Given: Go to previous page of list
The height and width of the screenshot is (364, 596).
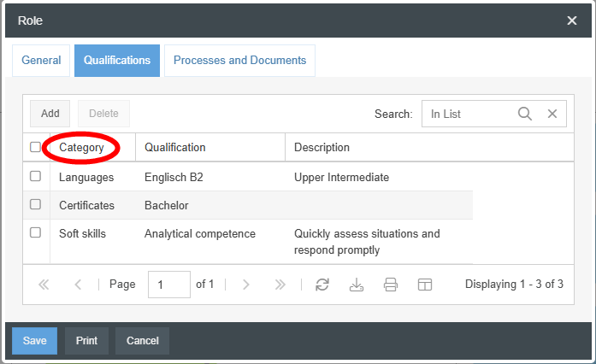Looking at the screenshot, I should 78,285.
